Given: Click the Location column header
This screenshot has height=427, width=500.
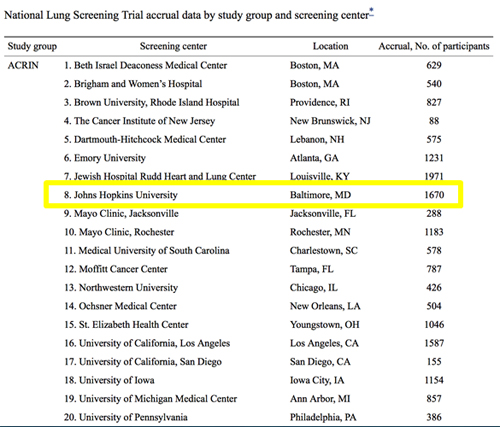Looking at the screenshot, I should 330,46.
